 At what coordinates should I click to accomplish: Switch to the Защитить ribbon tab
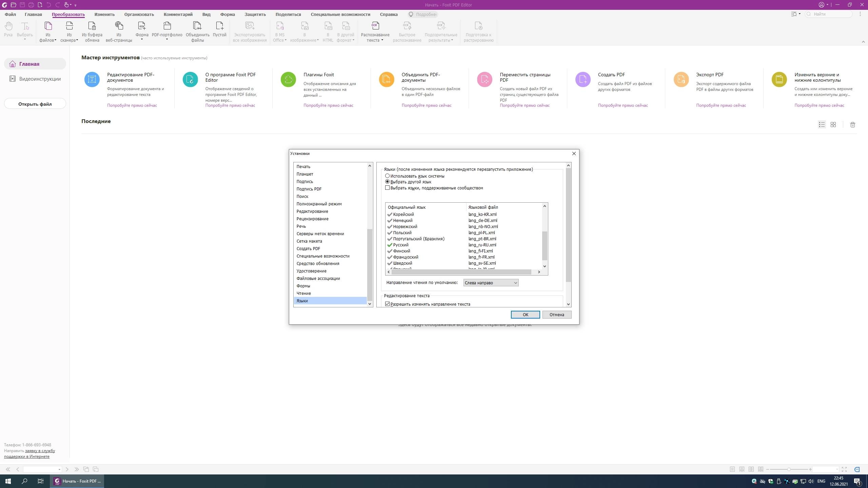pos(255,15)
